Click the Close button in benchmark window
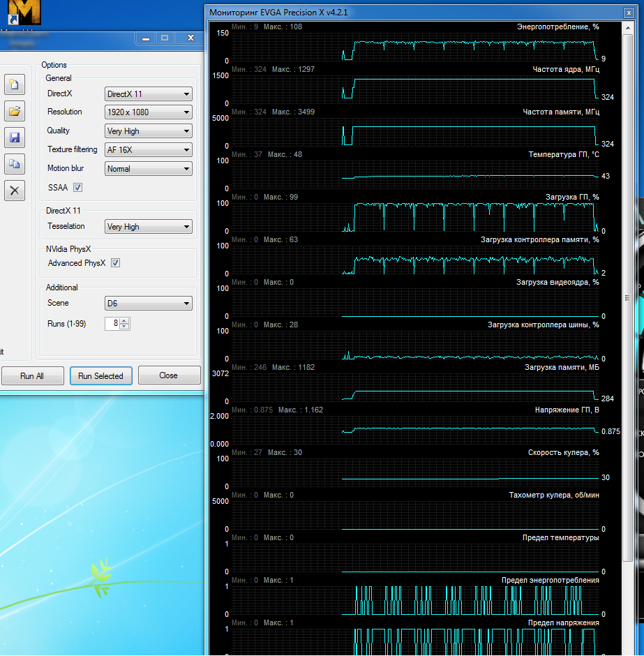This screenshot has width=644, height=656. (x=169, y=375)
